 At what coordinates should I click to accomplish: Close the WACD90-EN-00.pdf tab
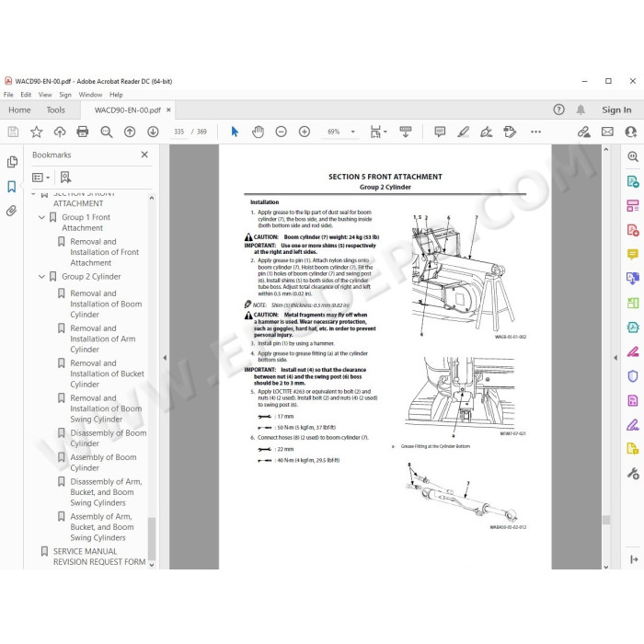click(x=168, y=110)
